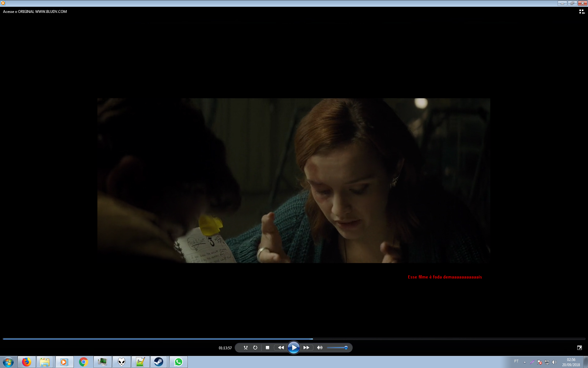588x368 pixels.
Task: Open Windows Start menu
Action: pyautogui.click(x=8, y=362)
